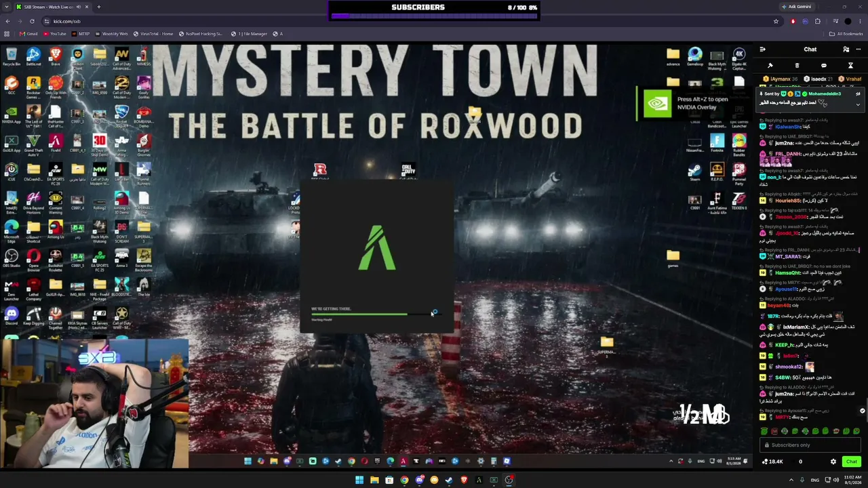
Task: View site information icon in address bar
Action: tap(46, 21)
